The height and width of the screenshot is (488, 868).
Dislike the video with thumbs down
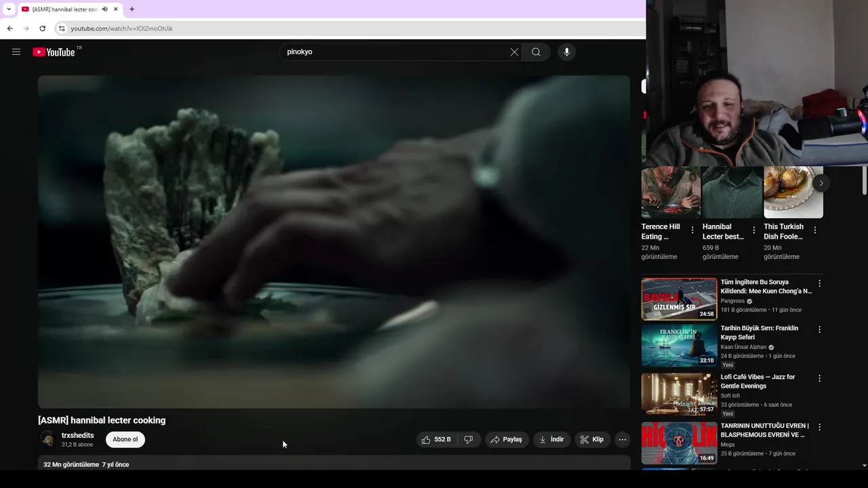pos(469,440)
